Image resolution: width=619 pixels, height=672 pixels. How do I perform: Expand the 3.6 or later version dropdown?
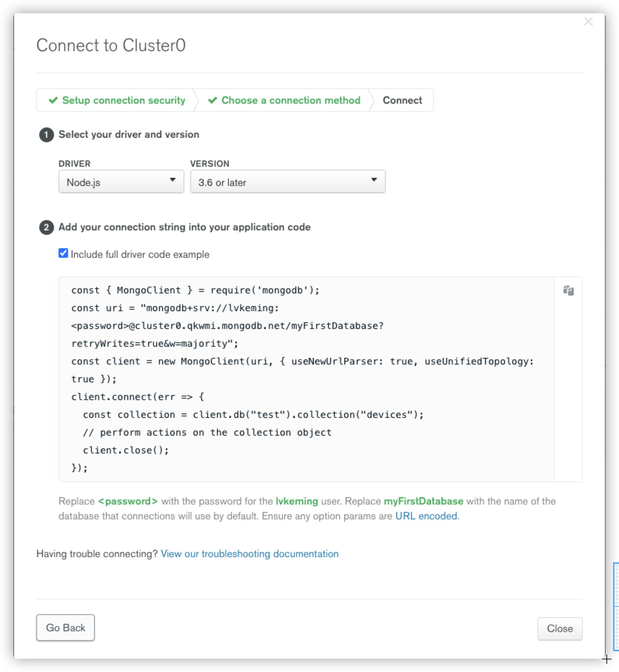pos(288,182)
